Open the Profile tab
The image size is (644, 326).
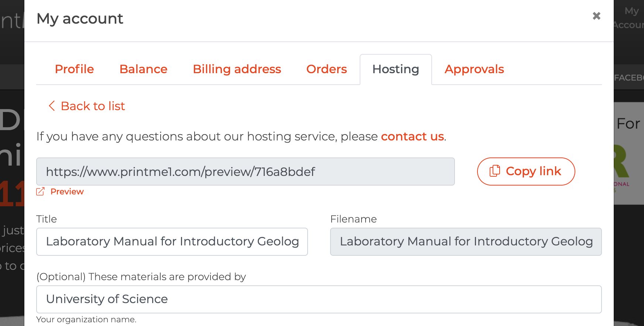(75, 69)
